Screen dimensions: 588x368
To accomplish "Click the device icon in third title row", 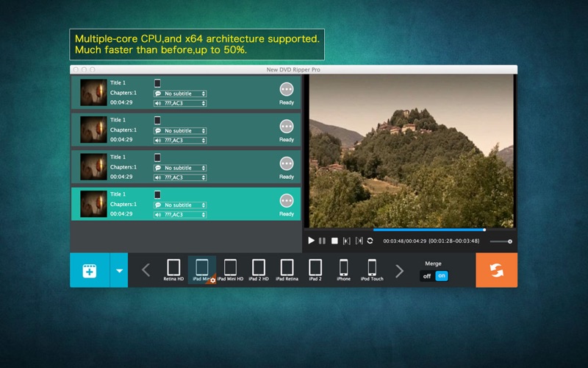I will coord(157,158).
